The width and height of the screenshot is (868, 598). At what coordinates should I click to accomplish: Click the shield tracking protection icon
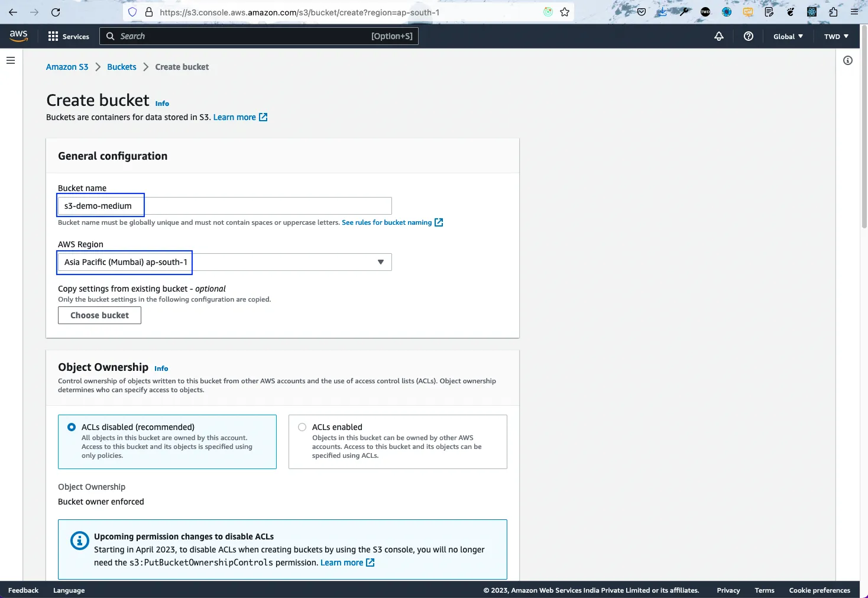[x=132, y=12]
